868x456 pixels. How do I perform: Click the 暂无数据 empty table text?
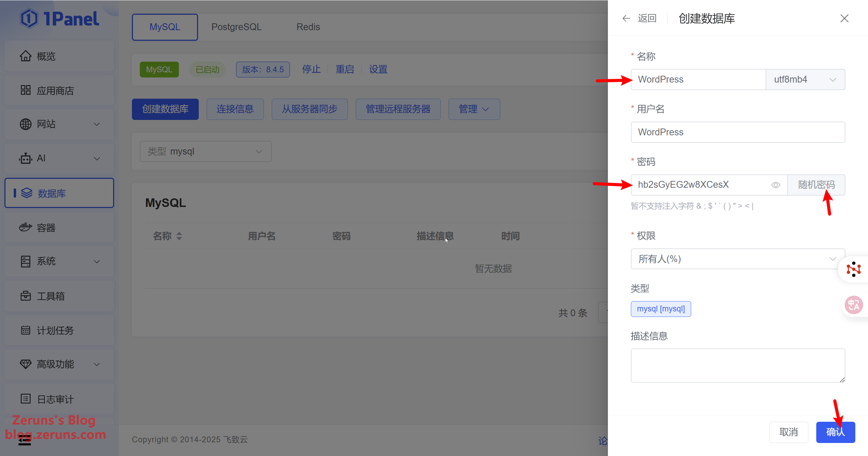coord(493,269)
